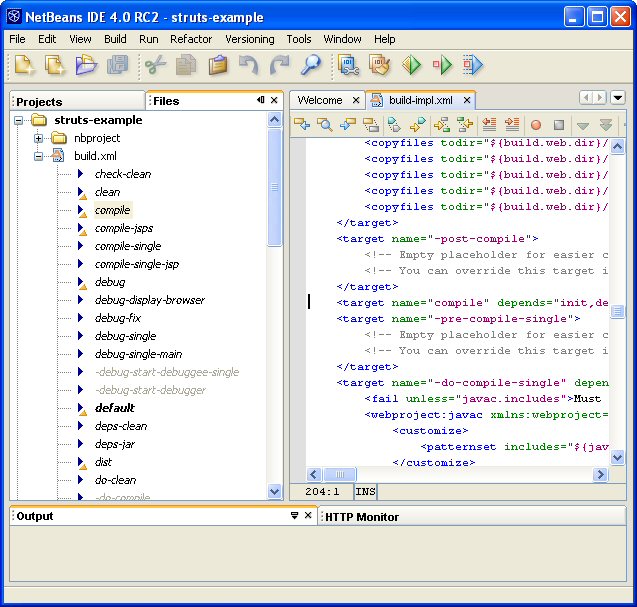This screenshot has height=607, width=637.
Task: Click the editor Find Selection magnifier icon
Action: tap(325, 124)
